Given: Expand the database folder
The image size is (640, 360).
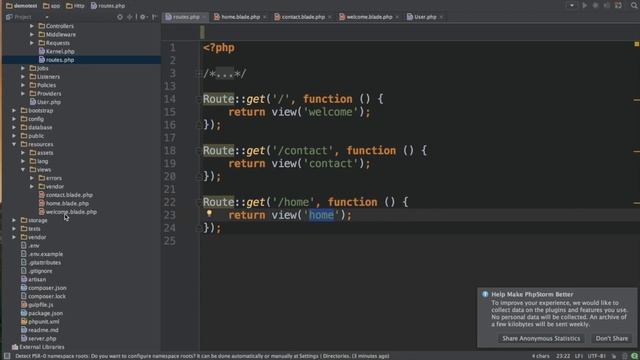Looking at the screenshot, I should [x=14, y=127].
